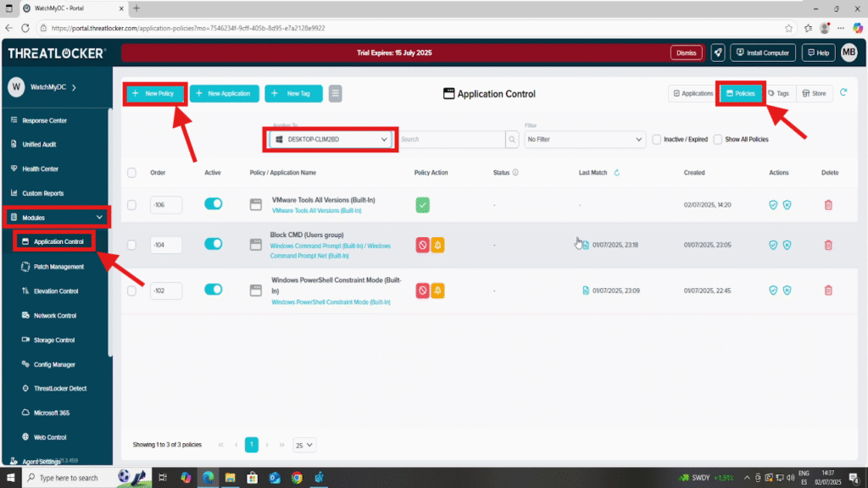This screenshot has width=868, height=488.
Task: Click the New Policy button
Action: point(155,93)
